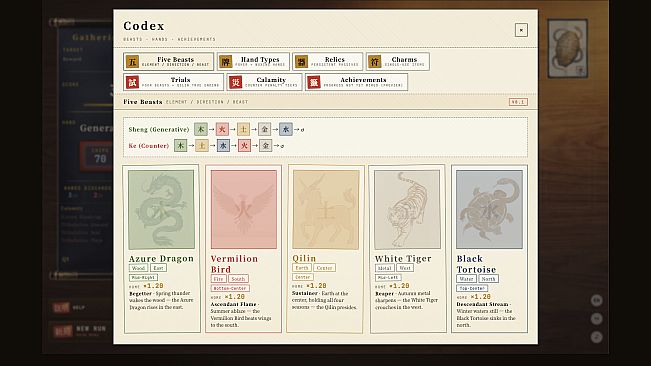The image size is (651, 366).
Task: Click the Trials red glyph icon
Action: click(x=132, y=82)
